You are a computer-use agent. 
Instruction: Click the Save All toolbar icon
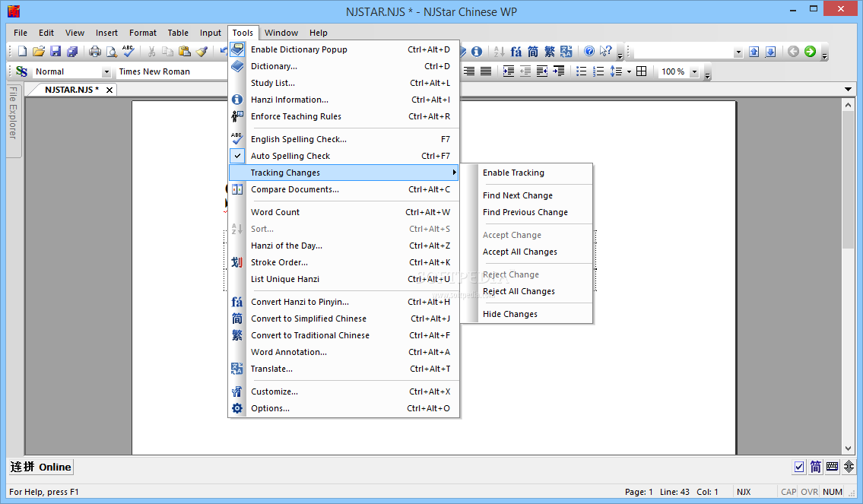tap(72, 51)
